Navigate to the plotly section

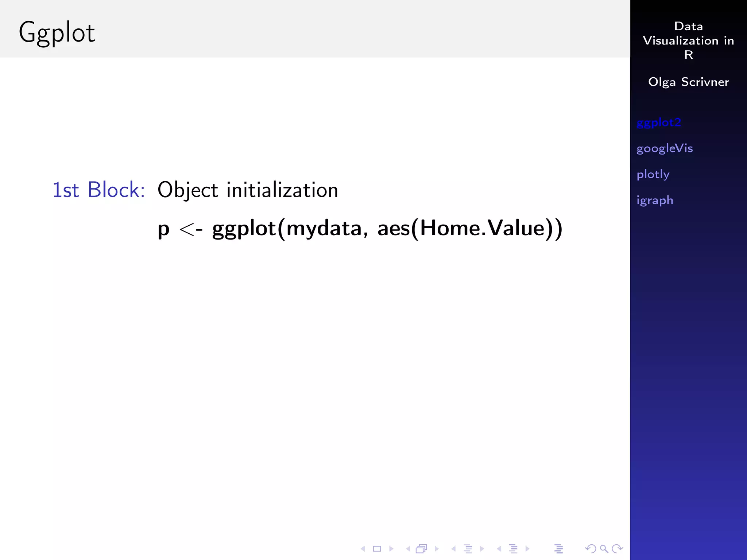point(653,174)
